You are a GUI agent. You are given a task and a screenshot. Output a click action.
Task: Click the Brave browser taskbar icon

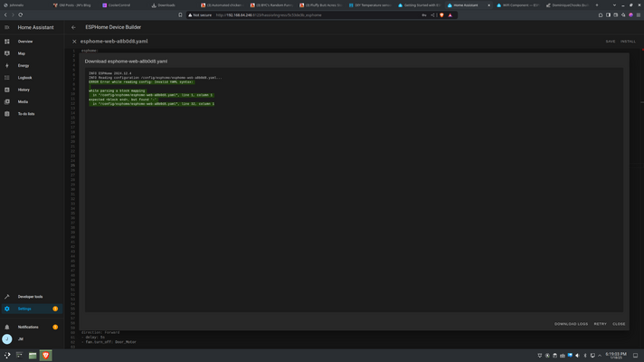45,356
